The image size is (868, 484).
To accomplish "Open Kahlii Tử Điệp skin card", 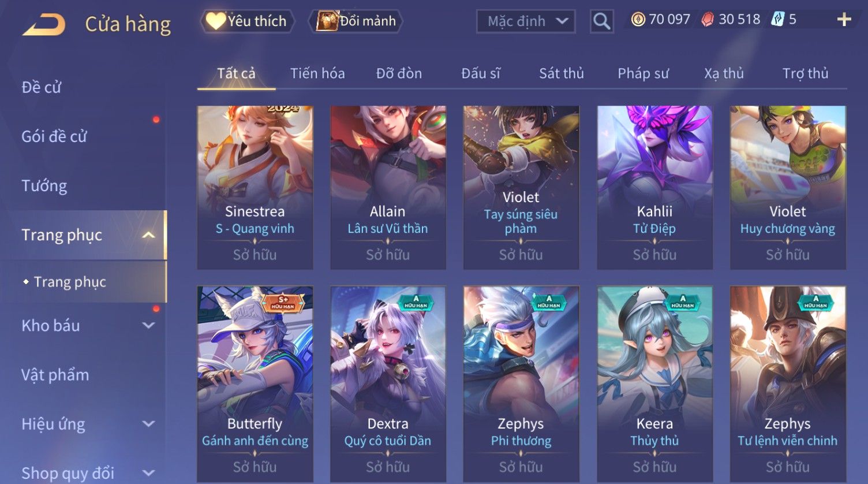I will click(x=654, y=188).
